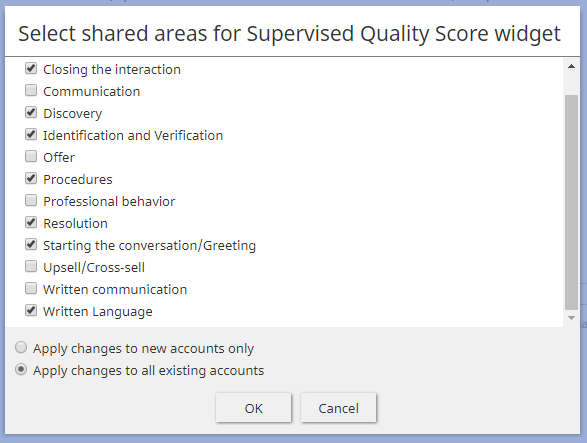Viewport: 587px width, 443px height.
Task: Click the vertical scrollbar thumb
Action: click(x=571, y=202)
